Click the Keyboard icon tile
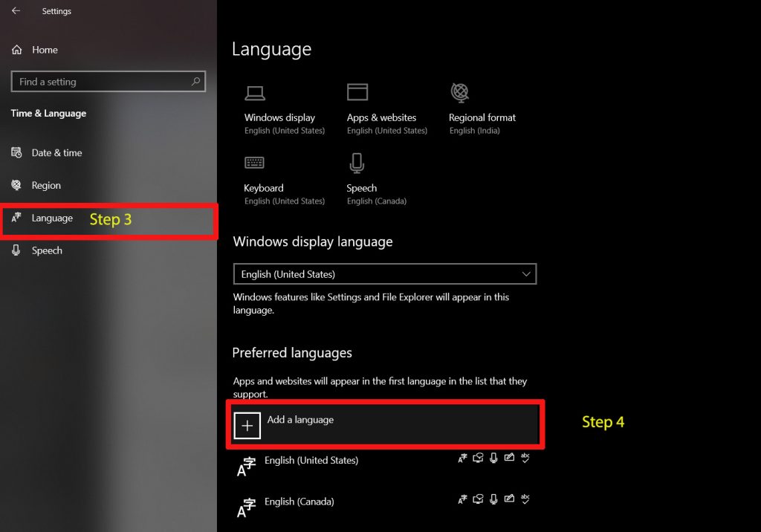 [254, 162]
